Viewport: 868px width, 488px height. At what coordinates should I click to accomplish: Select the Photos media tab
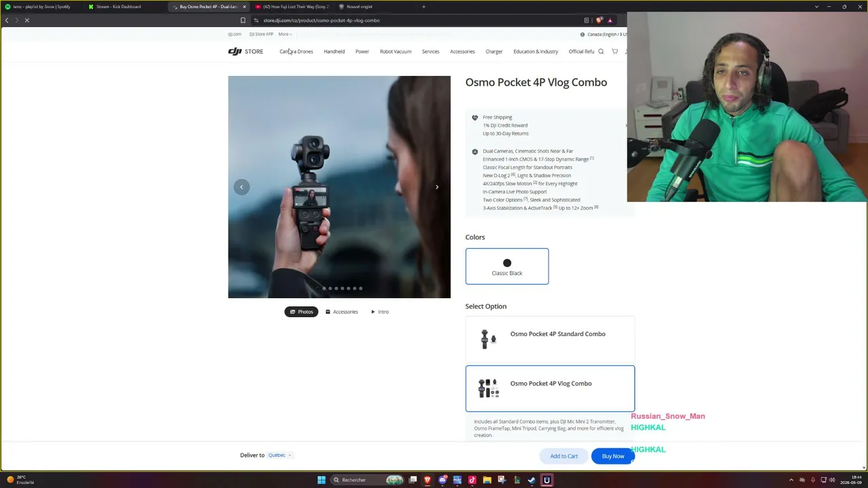(x=301, y=312)
